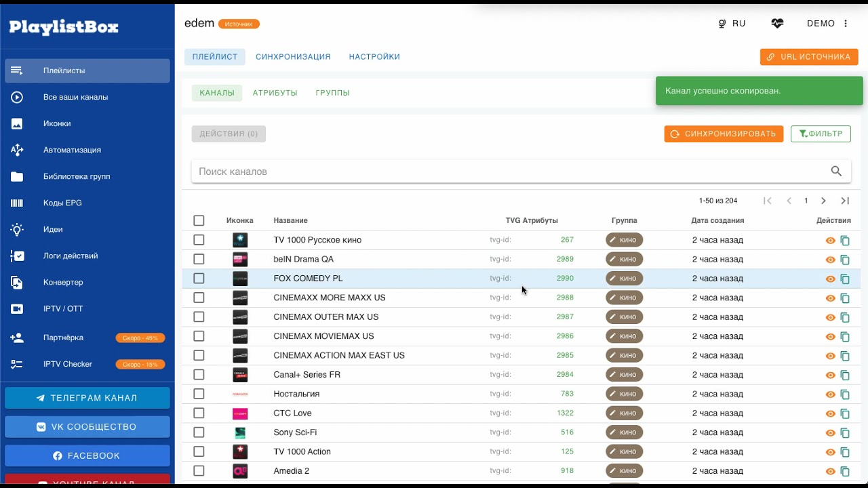Open the DEMO user menu
This screenshot has height=488, width=868.
(827, 23)
